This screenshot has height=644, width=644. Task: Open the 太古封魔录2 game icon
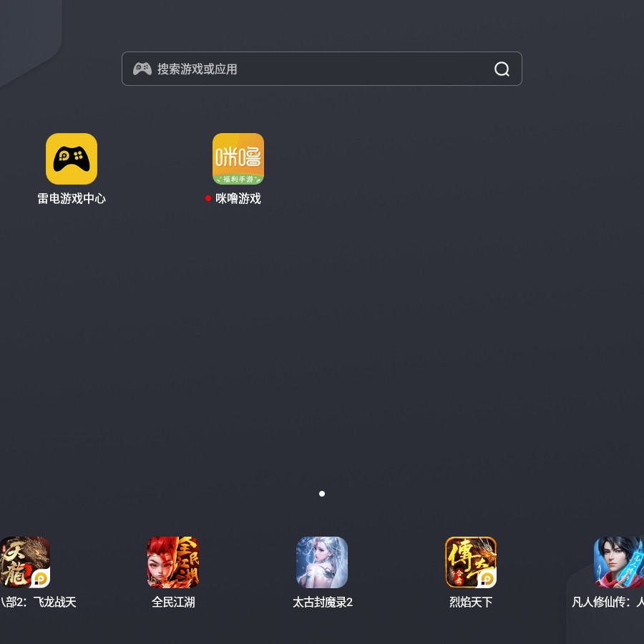click(322, 562)
